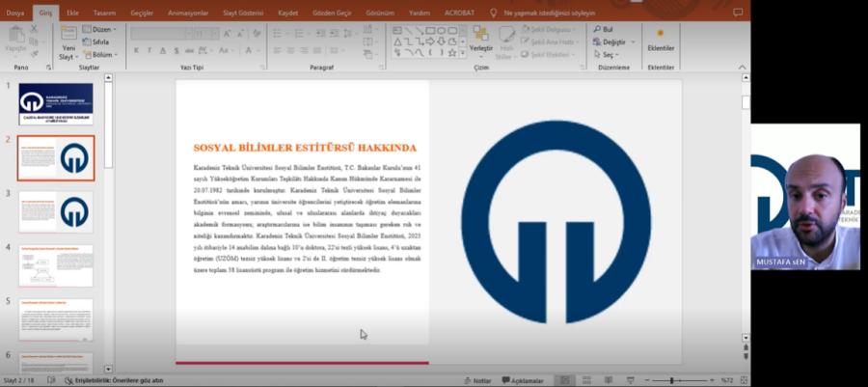Open the Slayt Gösterisi tab

coord(243,13)
